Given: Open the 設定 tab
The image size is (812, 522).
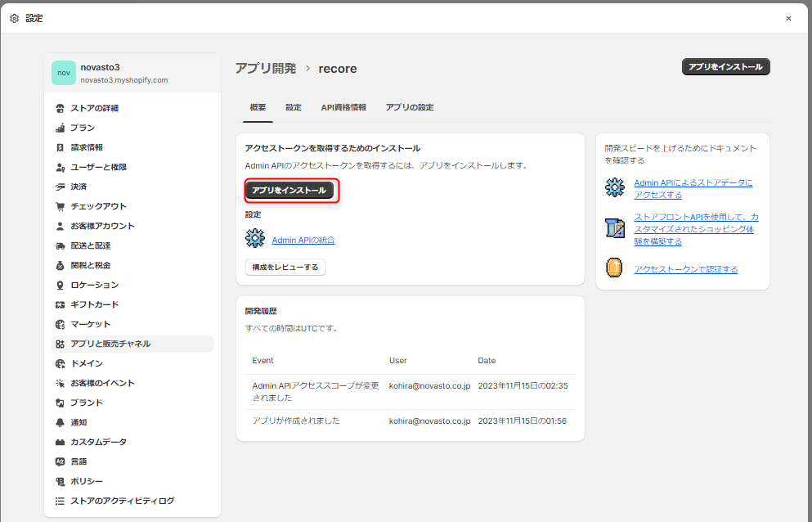Looking at the screenshot, I should (x=293, y=108).
